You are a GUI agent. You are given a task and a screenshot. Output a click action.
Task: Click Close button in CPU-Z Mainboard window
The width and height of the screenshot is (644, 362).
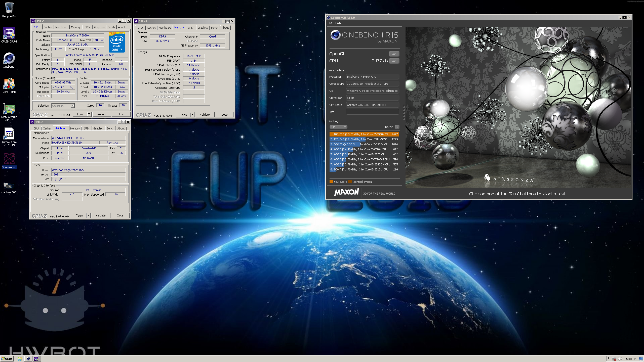pos(120,215)
